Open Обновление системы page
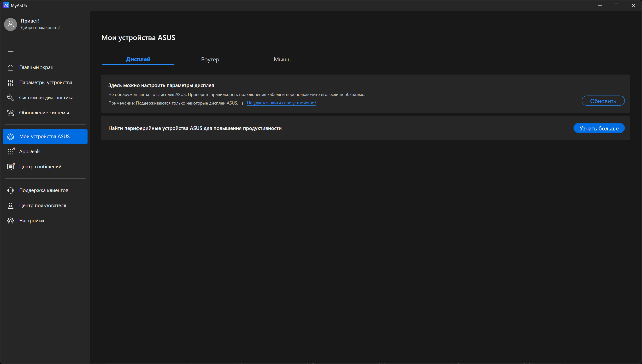Image resolution: width=642 pixels, height=364 pixels. pos(45,113)
